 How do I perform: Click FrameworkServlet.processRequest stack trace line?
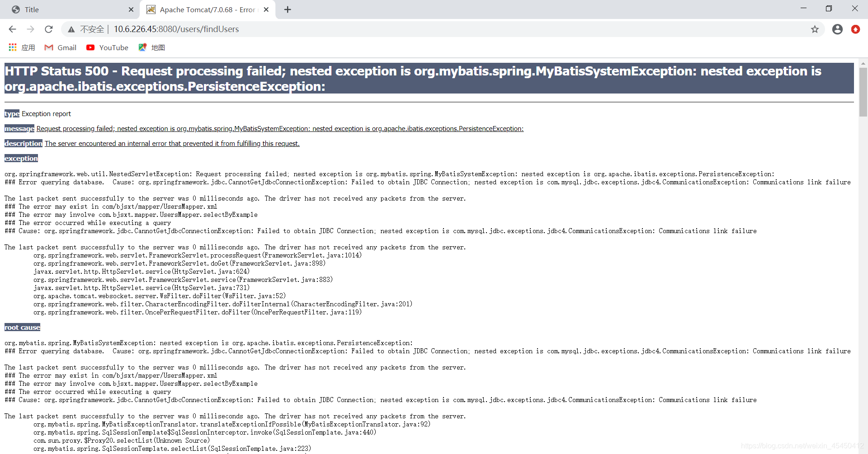point(198,255)
